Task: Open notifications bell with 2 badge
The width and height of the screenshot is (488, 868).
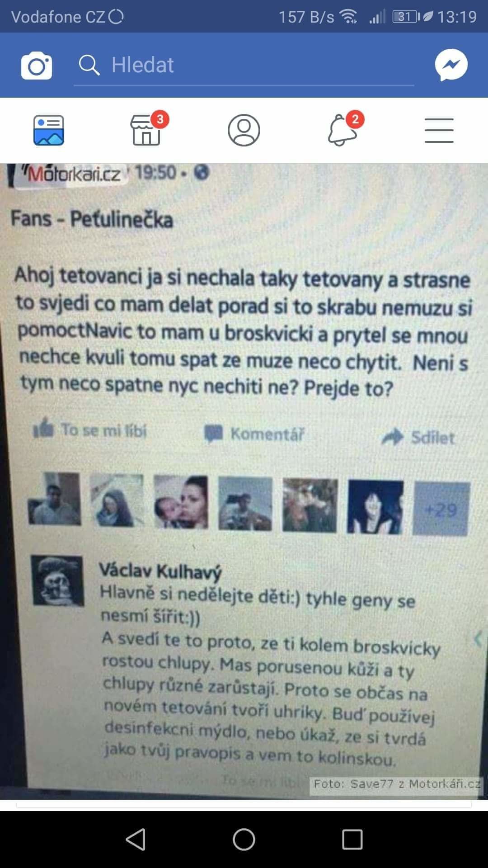Action: click(343, 129)
